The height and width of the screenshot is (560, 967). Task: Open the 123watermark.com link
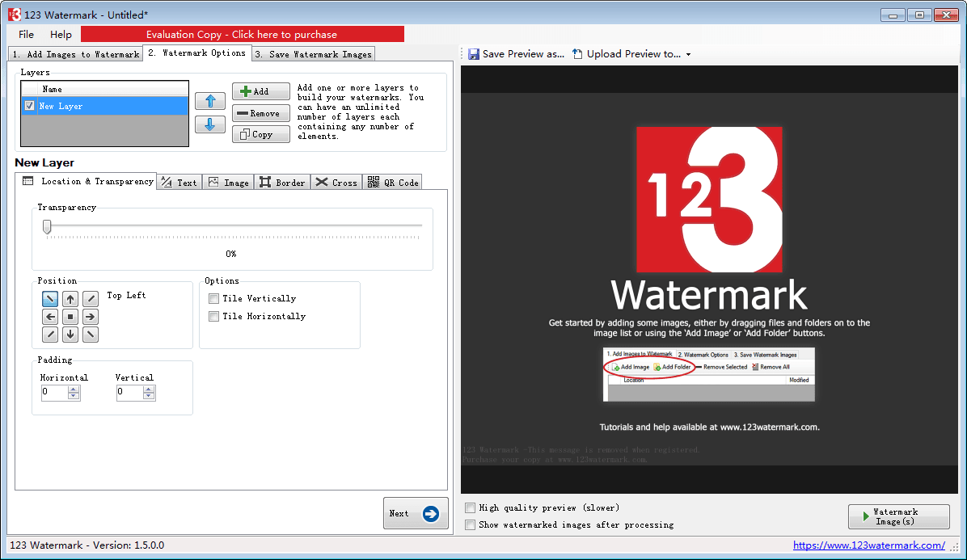(x=869, y=545)
